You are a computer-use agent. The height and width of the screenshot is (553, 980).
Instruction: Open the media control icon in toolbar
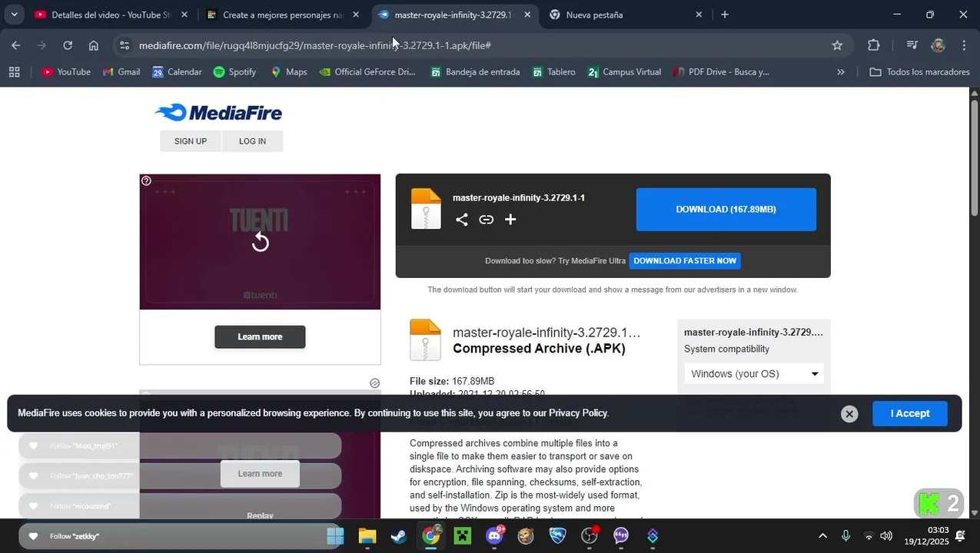tap(912, 45)
